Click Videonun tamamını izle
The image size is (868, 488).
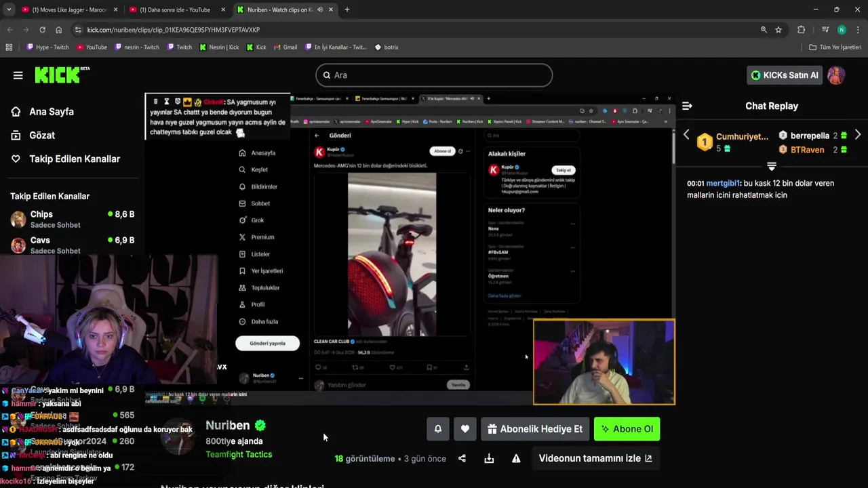pyautogui.click(x=595, y=459)
